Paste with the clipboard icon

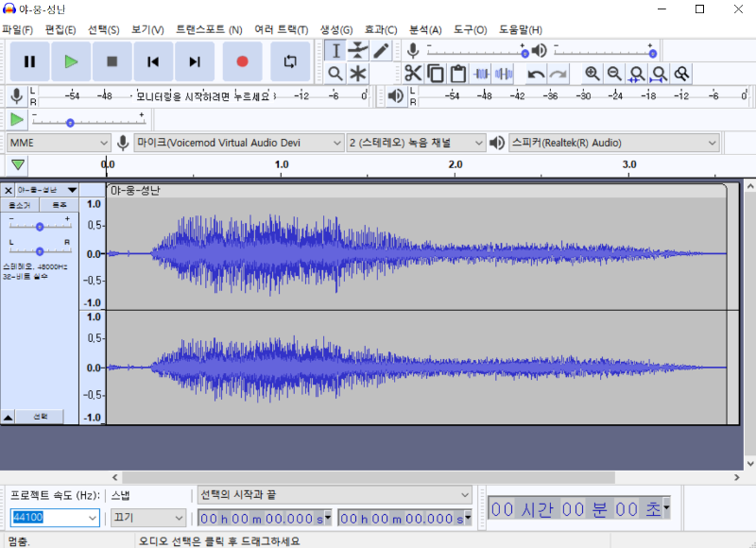458,74
